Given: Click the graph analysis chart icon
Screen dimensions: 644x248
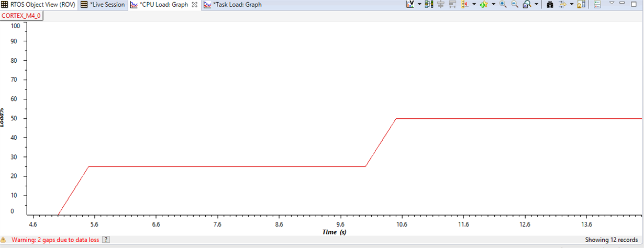Looking at the screenshot, I should point(410,4).
